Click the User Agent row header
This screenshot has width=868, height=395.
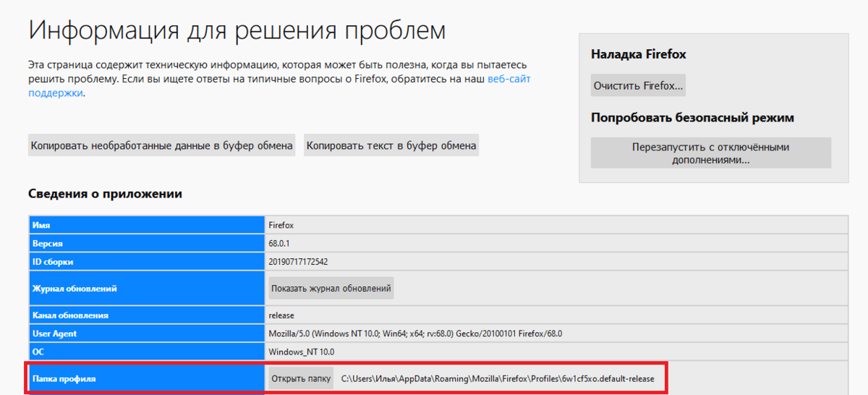tap(147, 334)
